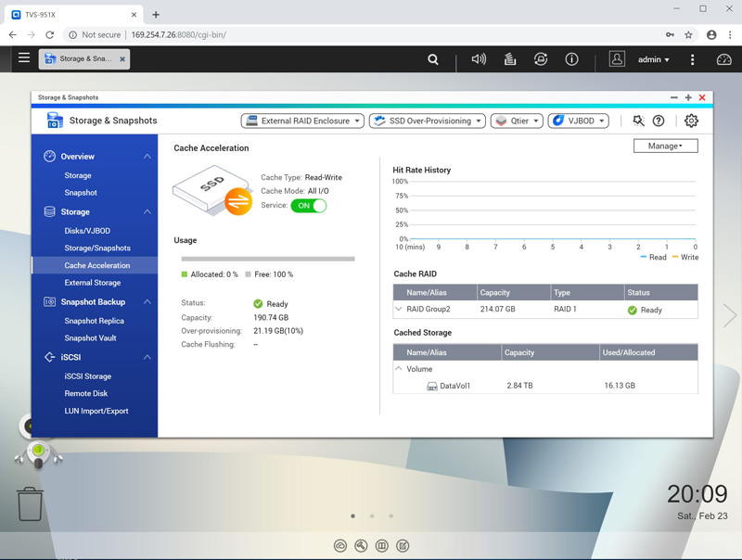The width and height of the screenshot is (742, 560).
Task: Click the Read legend in Hit Rate History
Action: coord(653,258)
